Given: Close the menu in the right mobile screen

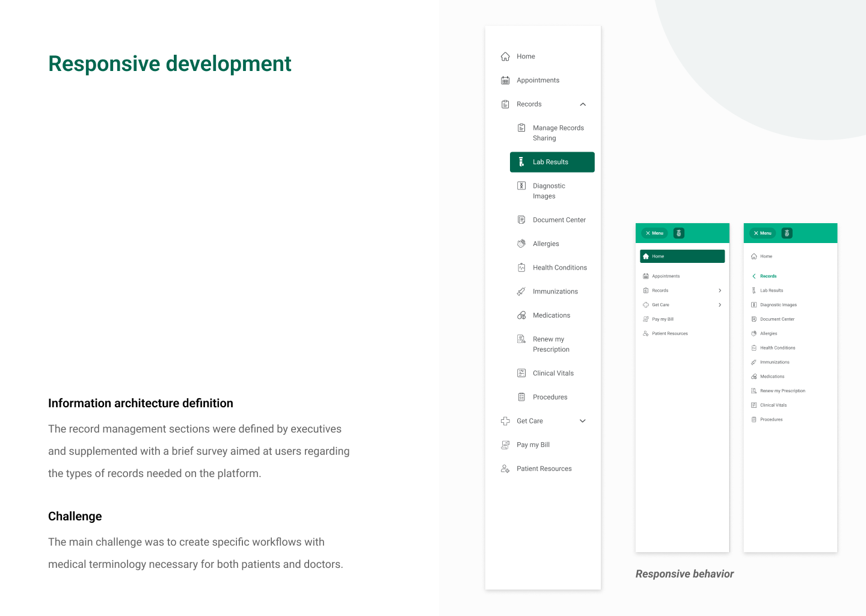Looking at the screenshot, I should point(762,233).
